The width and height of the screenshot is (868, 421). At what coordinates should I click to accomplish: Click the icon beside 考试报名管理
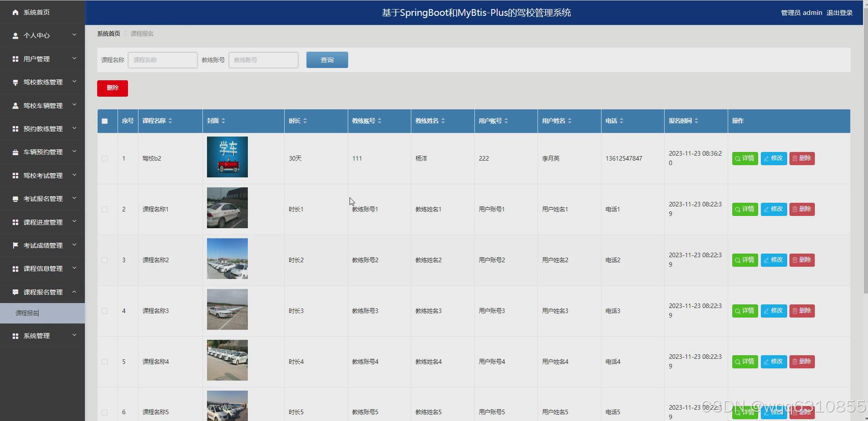15,199
